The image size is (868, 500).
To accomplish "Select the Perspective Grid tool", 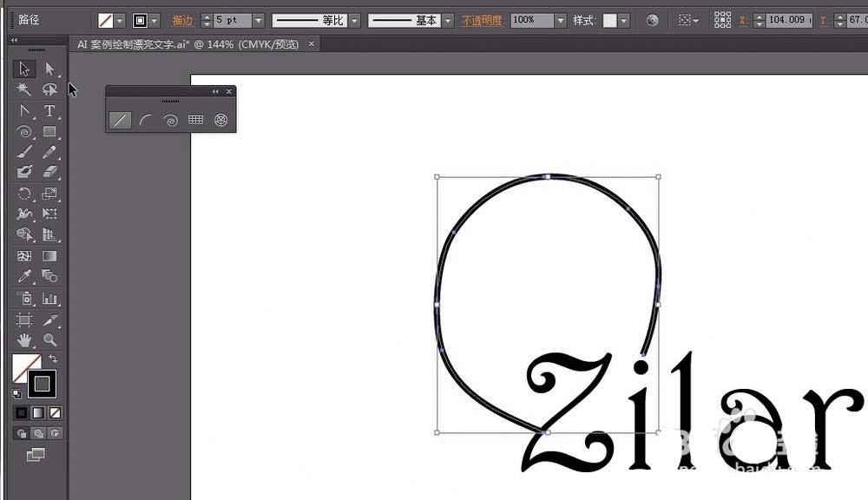I will coord(49,234).
